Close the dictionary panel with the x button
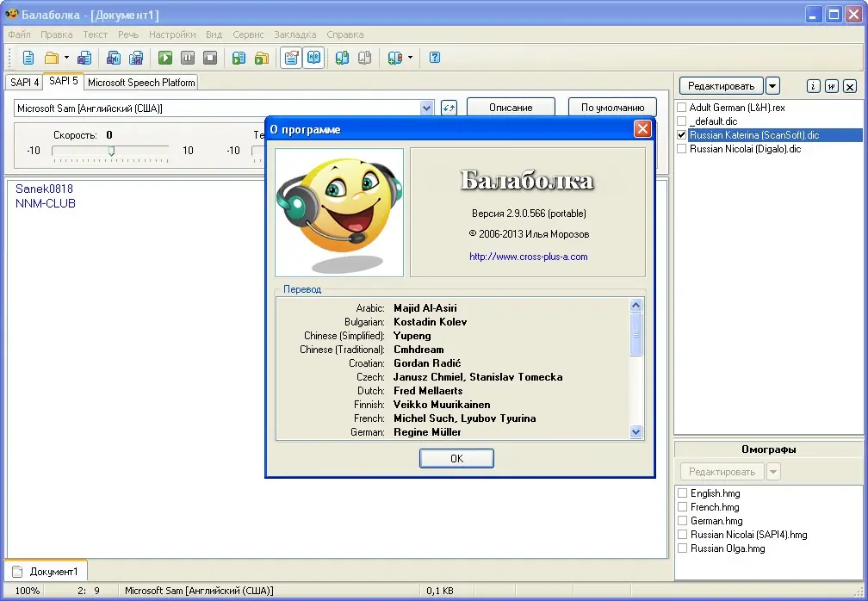The width and height of the screenshot is (868, 601). pyautogui.click(x=850, y=86)
